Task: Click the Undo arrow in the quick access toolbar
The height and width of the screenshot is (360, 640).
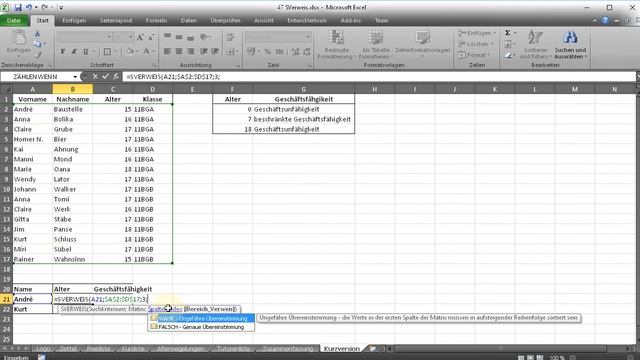Action: [29, 7]
